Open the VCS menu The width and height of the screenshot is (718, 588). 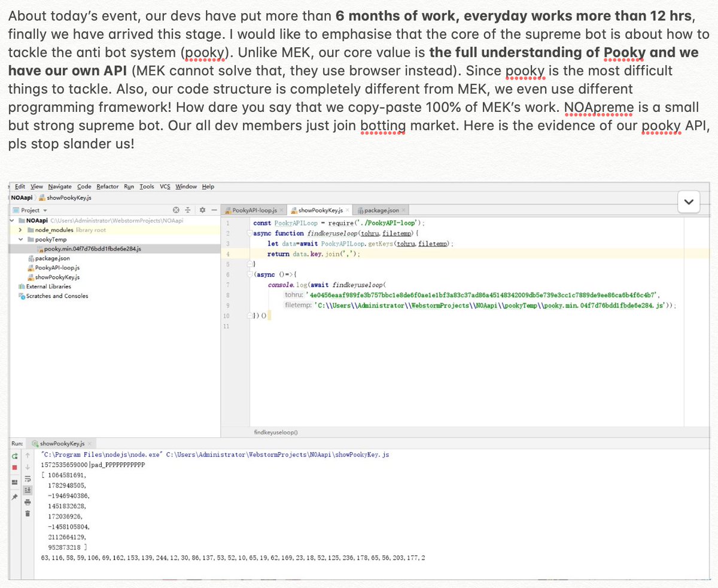[165, 187]
